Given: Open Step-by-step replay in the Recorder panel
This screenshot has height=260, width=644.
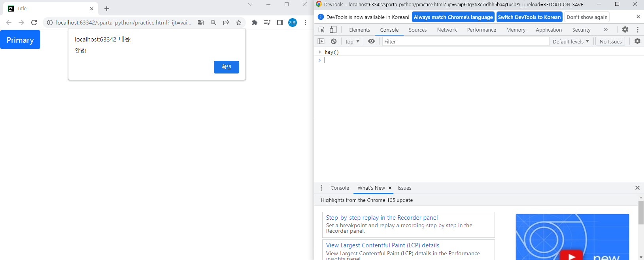Looking at the screenshot, I should pyautogui.click(x=382, y=218).
